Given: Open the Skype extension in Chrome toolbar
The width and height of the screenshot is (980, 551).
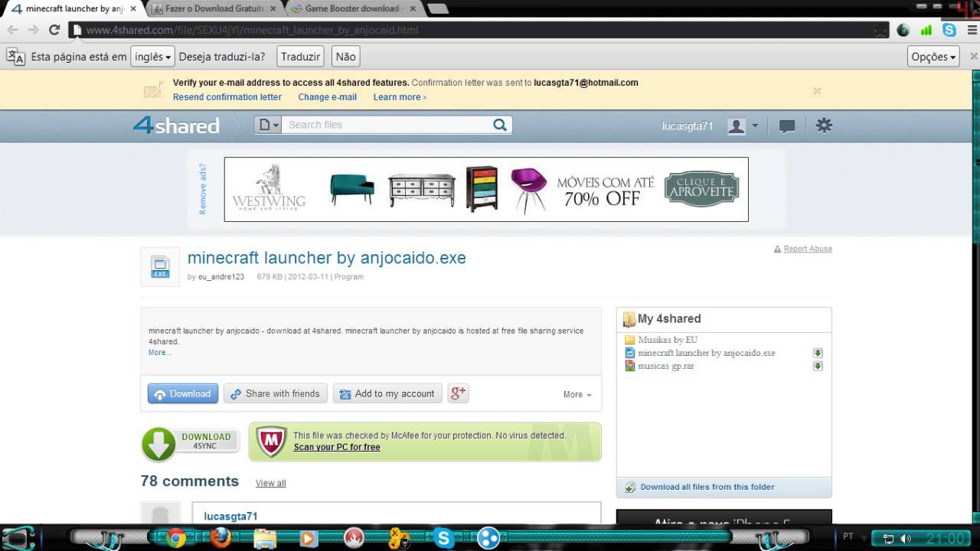Looking at the screenshot, I should (949, 31).
